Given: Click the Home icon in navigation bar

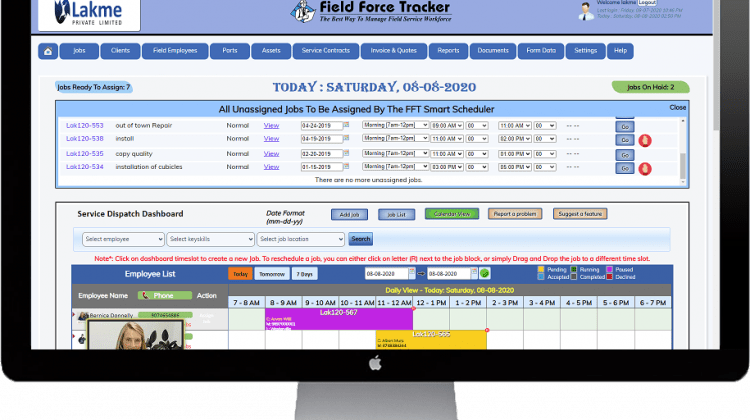Looking at the screenshot, I should click(x=48, y=50).
